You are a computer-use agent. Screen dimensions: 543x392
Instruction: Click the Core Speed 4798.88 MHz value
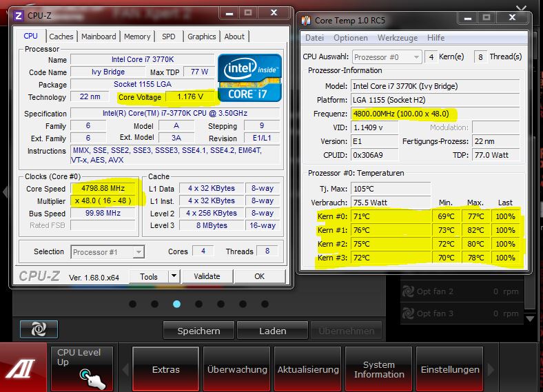[x=103, y=188]
